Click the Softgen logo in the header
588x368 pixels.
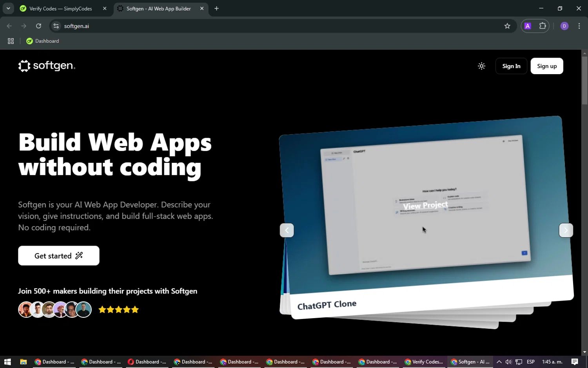[47, 66]
